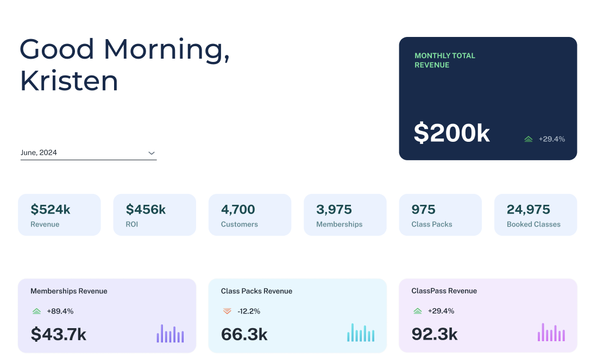The image size is (591, 364).
Task: Click green up-arrow icon in Monthly Total Revenue
Action: click(528, 139)
